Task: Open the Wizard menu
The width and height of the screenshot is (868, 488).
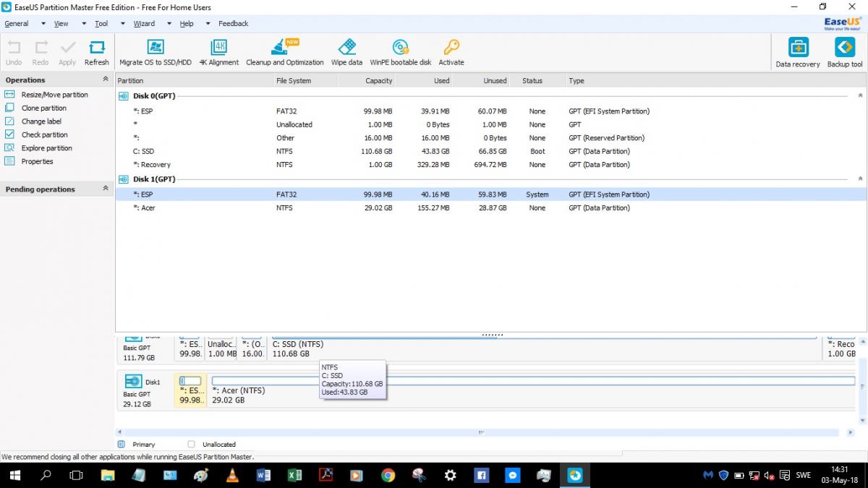Action: tap(144, 23)
